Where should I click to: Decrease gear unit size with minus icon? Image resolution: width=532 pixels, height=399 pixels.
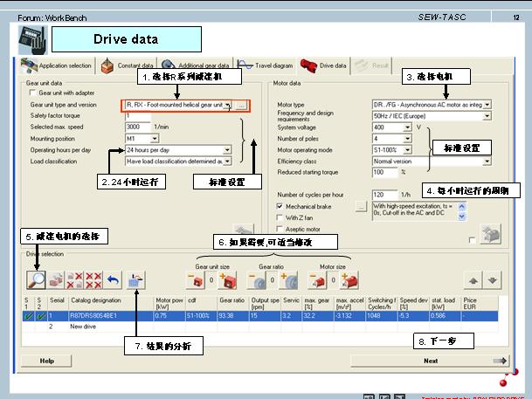pyautogui.click(x=196, y=280)
